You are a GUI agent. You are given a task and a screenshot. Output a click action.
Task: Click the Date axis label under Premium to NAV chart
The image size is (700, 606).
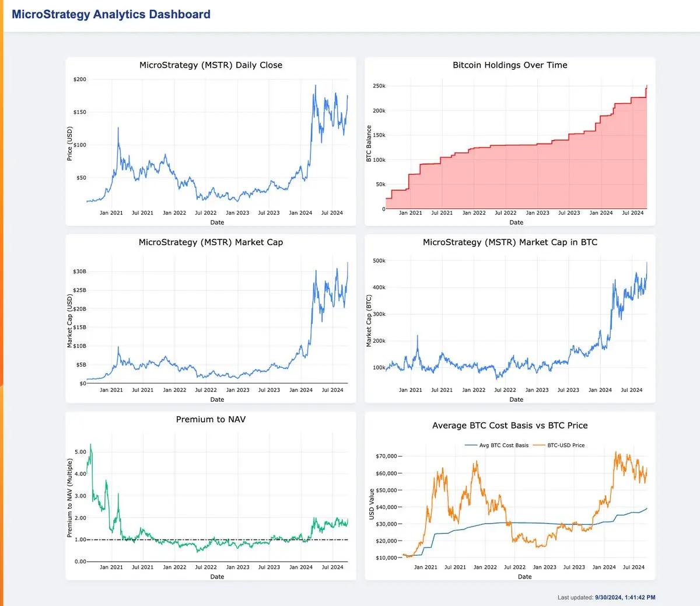[x=217, y=577]
